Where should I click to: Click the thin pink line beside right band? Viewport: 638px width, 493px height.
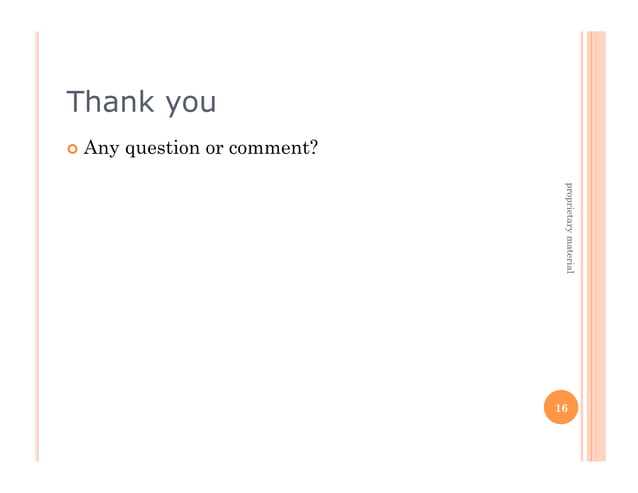pyautogui.click(x=582, y=246)
